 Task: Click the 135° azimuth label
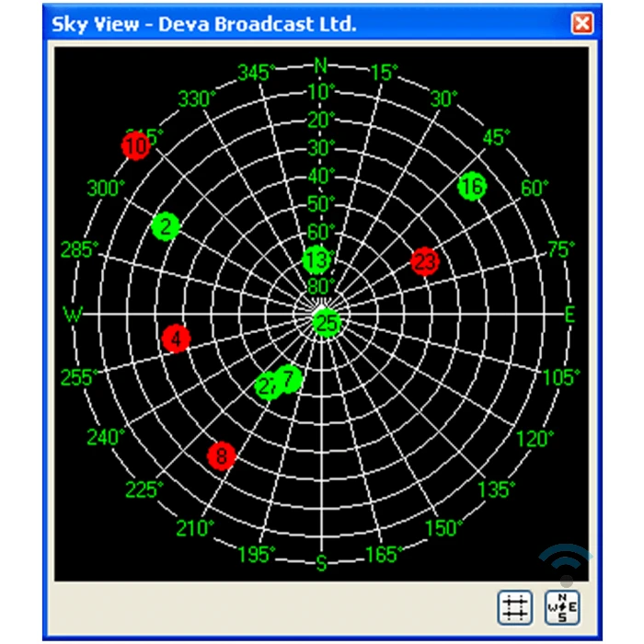click(x=496, y=489)
